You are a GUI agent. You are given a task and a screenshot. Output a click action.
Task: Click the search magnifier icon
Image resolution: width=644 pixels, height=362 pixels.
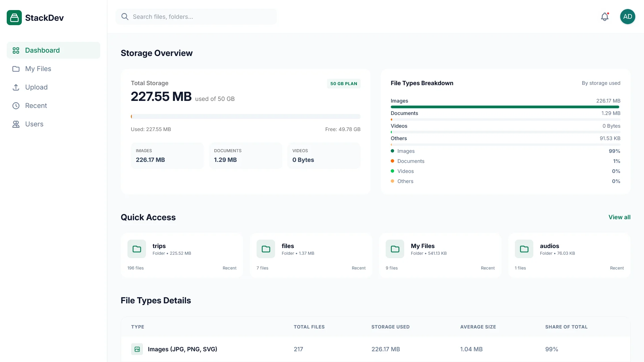coord(125,17)
